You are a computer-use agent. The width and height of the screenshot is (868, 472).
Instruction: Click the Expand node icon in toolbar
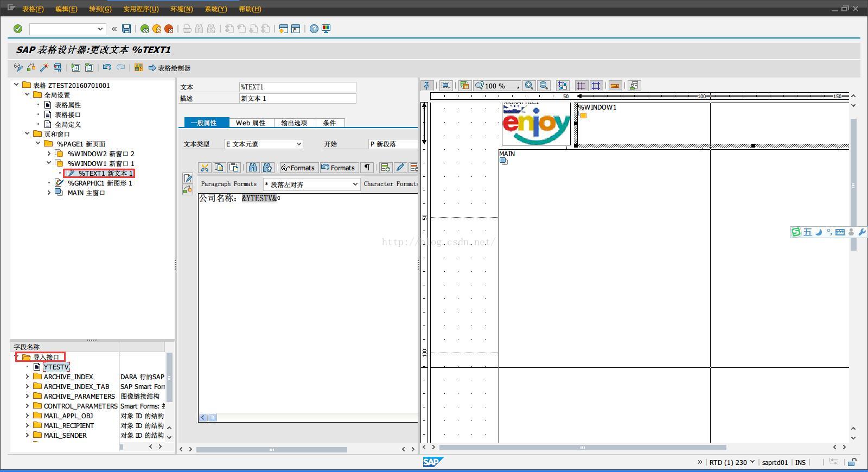tap(76, 68)
